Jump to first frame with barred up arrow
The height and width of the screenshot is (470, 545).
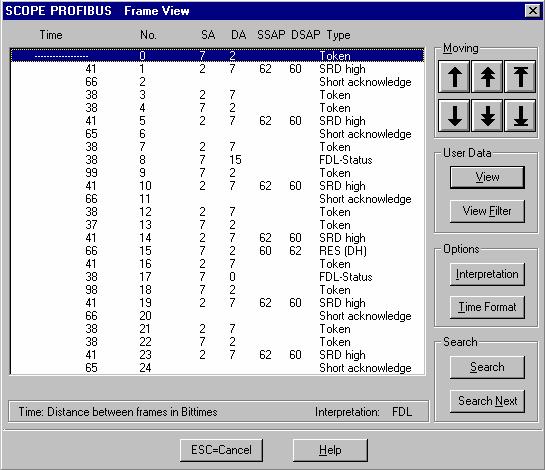tap(520, 76)
